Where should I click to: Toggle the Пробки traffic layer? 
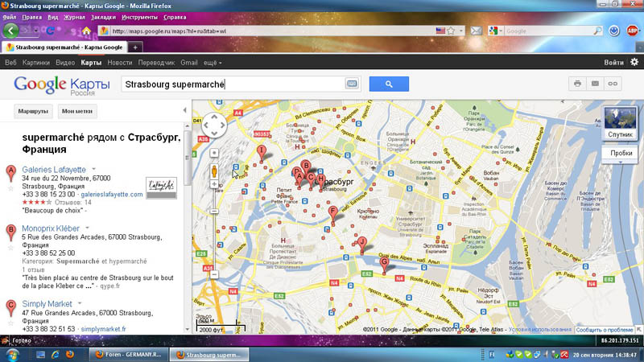pyautogui.click(x=621, y=153)
